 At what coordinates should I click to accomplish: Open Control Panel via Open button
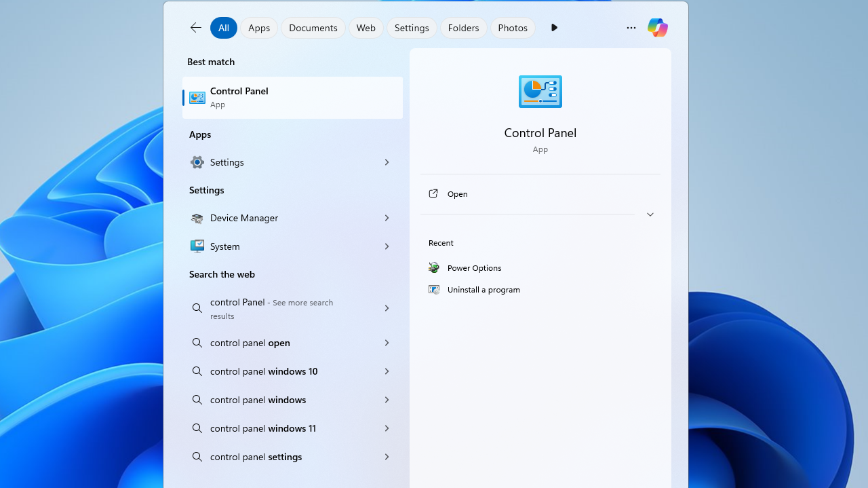(458, 194)
